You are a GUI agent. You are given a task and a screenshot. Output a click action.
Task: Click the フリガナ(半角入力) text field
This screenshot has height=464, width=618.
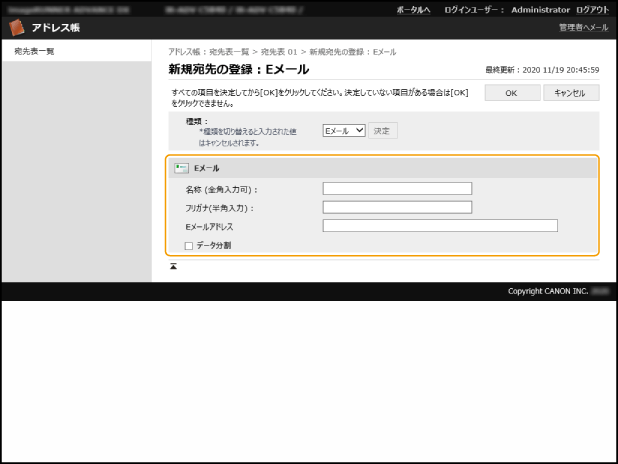pos(397,207)
